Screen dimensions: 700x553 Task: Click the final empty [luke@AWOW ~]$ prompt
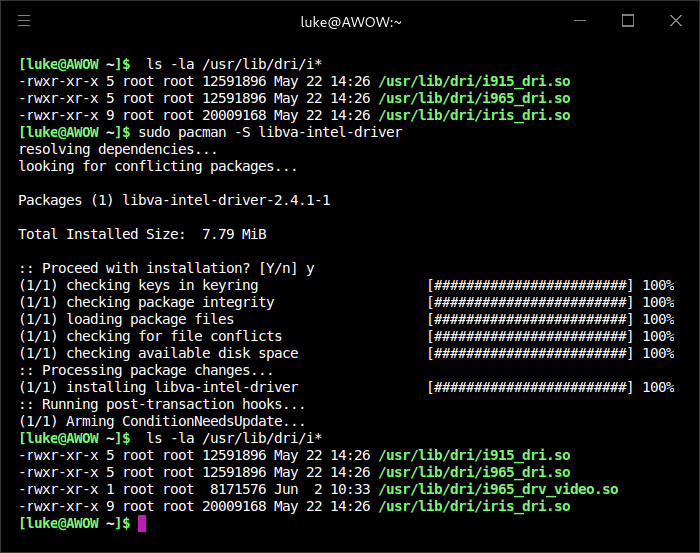point(75,524)
